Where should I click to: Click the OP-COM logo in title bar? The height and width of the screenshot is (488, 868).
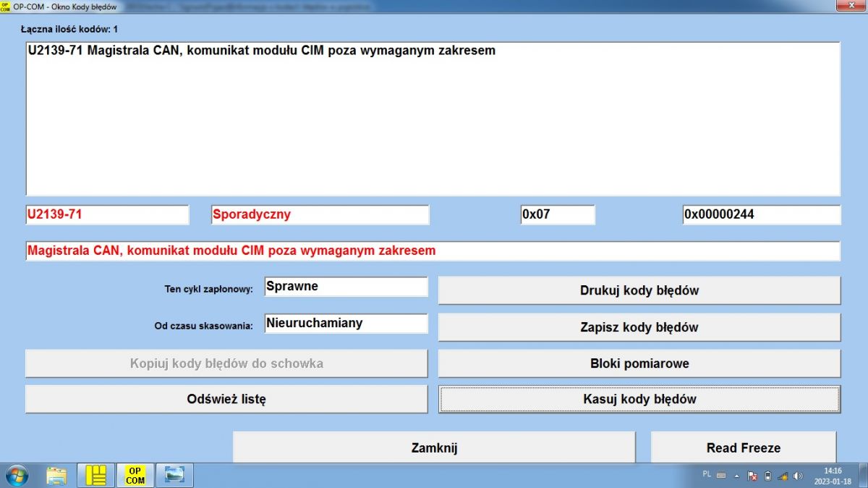click(x=7, y=6)
